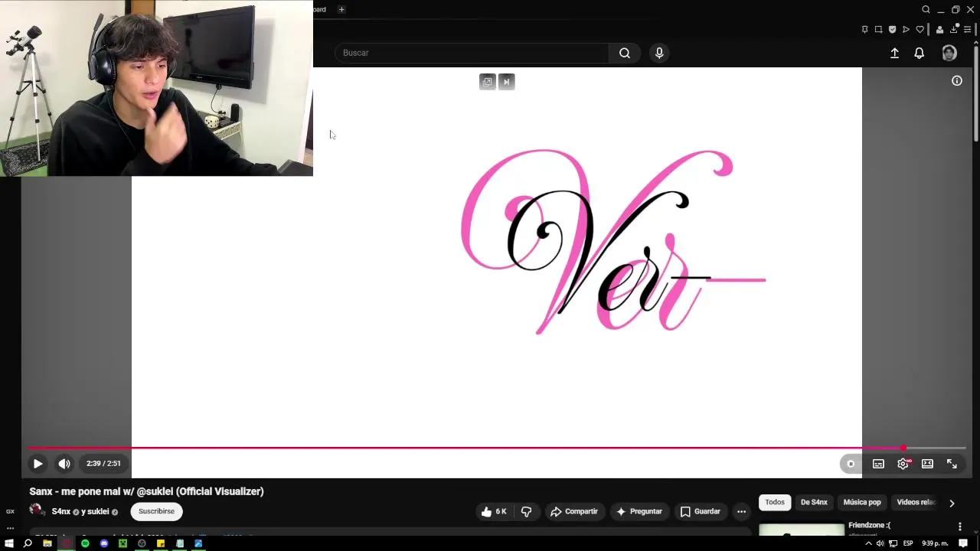The height and width of the screenshot is (551, 980).
Task: Open File Explorer from taskbar
Action: coord(47,543)
